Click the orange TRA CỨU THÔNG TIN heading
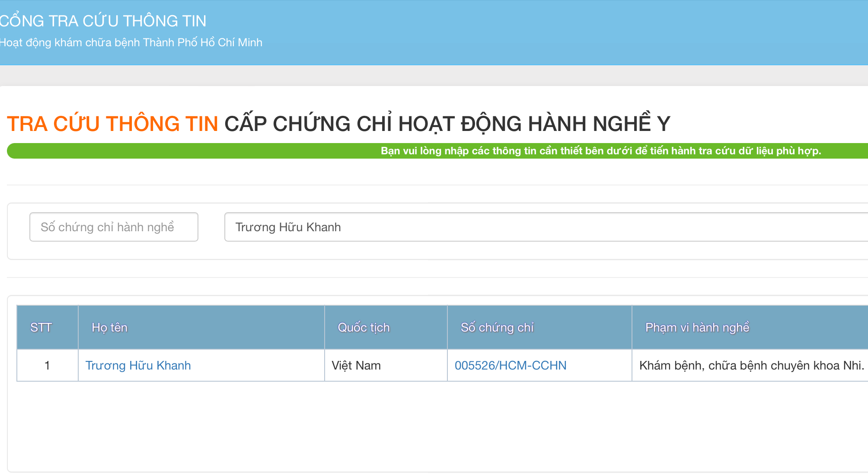This screenshot has height=475, width=868. (112, 124)
